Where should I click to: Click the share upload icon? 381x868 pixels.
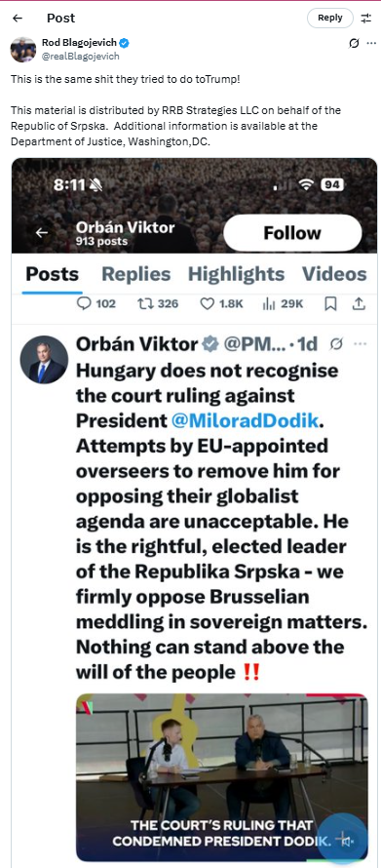pyautogui.click(x=359, y=303)
